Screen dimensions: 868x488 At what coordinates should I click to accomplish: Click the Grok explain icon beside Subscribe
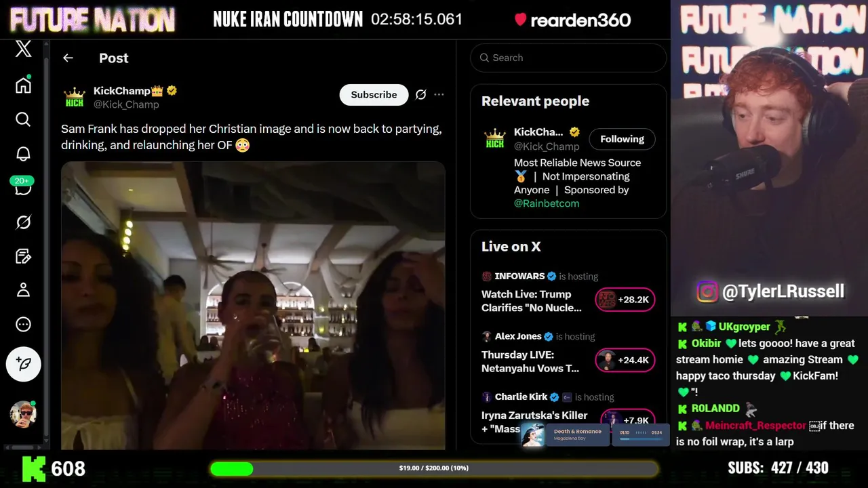click(420, 95)
